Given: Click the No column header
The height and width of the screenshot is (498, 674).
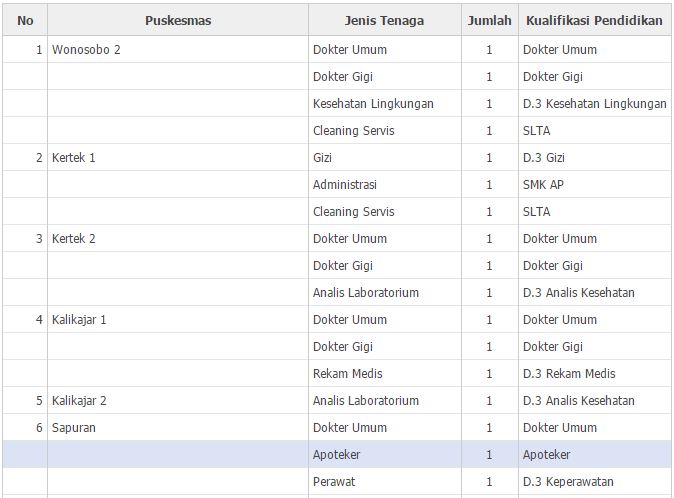Looking at the screenshot, I should (25, 20).
